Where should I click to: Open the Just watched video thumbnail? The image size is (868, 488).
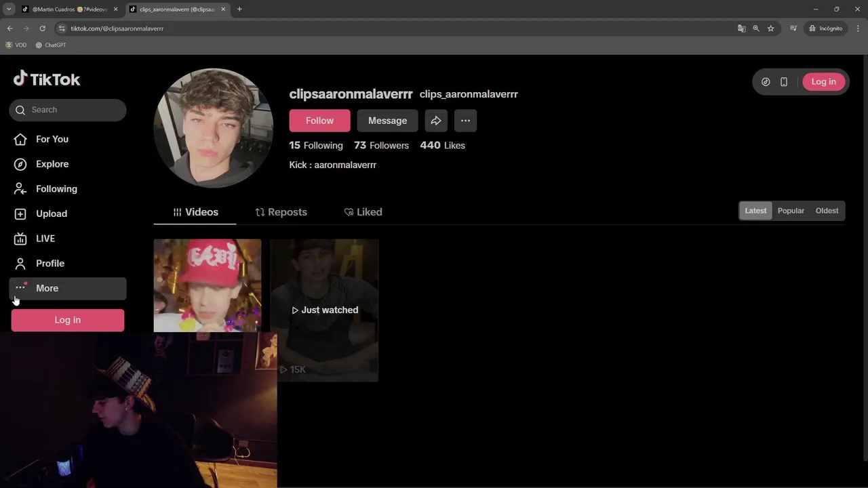click(324, 310)
